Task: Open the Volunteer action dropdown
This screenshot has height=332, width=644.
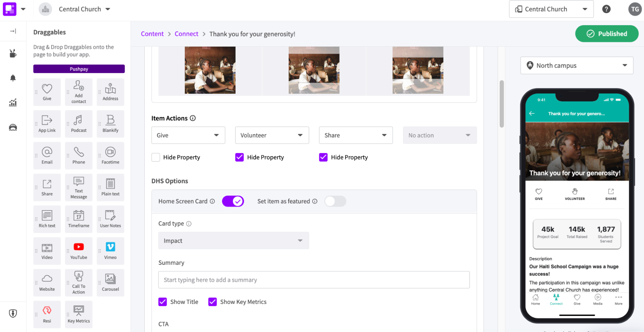Action: pos(272,135)
